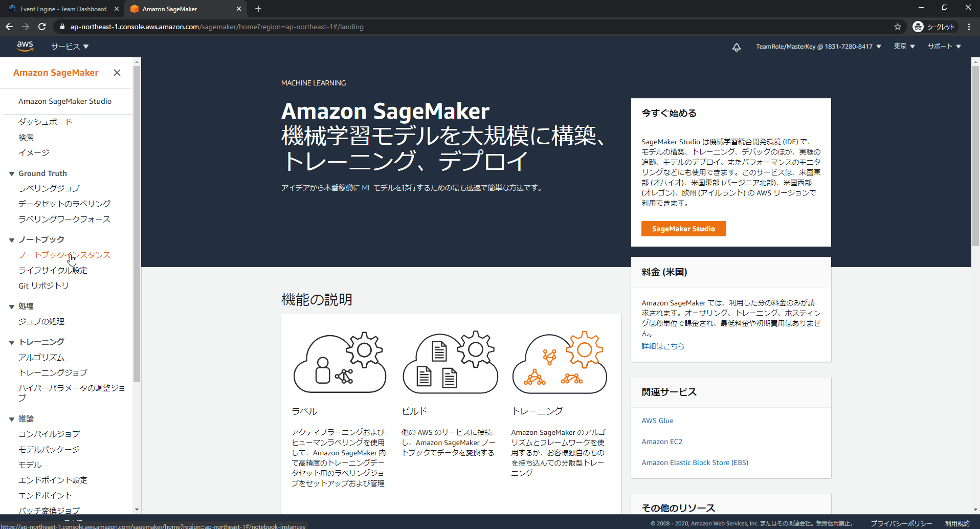This screenshot has height=529, width=980.
Task: Click the browser address bar URL
Action: [217, 27]
